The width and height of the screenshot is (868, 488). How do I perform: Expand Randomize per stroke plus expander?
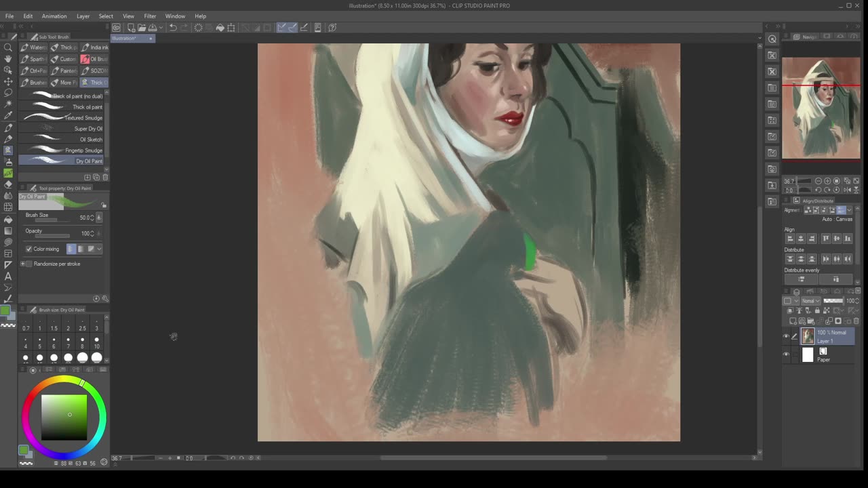tap(22, 264)
